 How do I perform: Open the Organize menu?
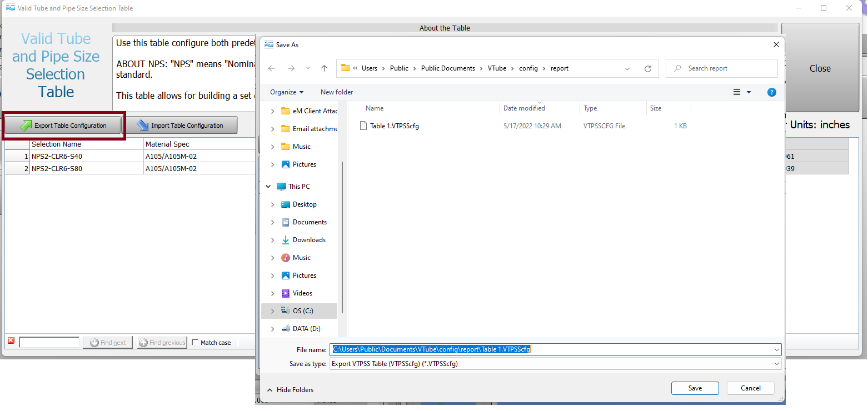click(x=287, y=92)
